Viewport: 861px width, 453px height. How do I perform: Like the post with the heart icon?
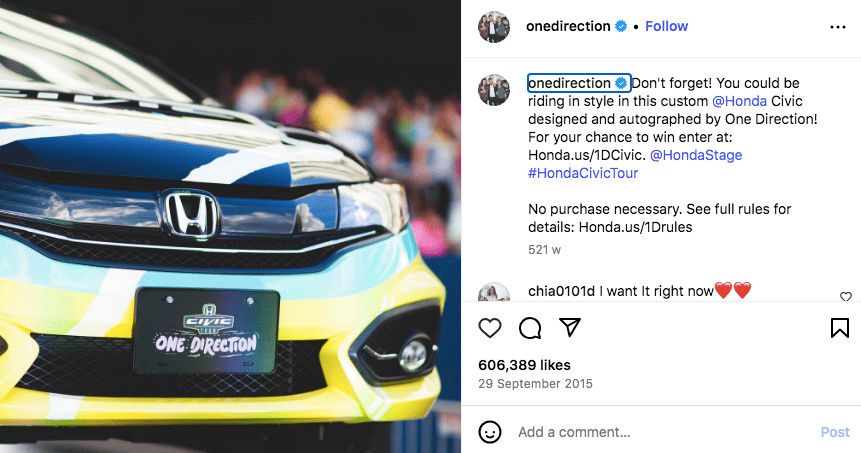tap(490, 328)
